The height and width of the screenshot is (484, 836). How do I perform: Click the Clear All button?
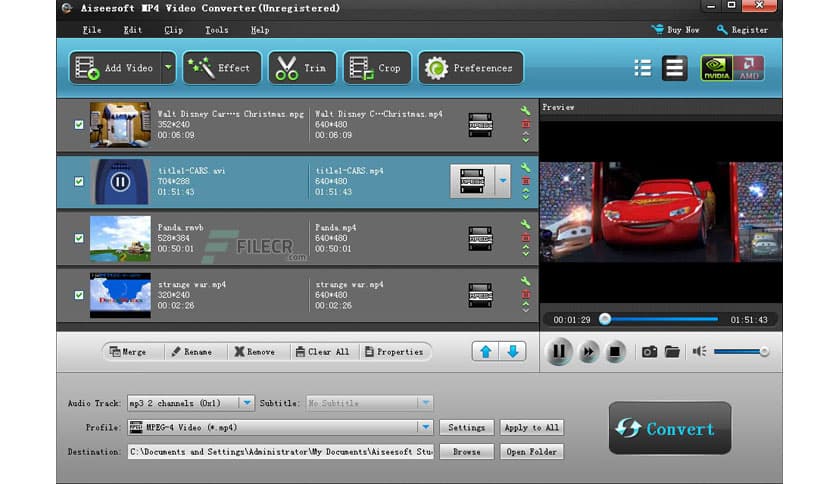(x=323, y=352)
